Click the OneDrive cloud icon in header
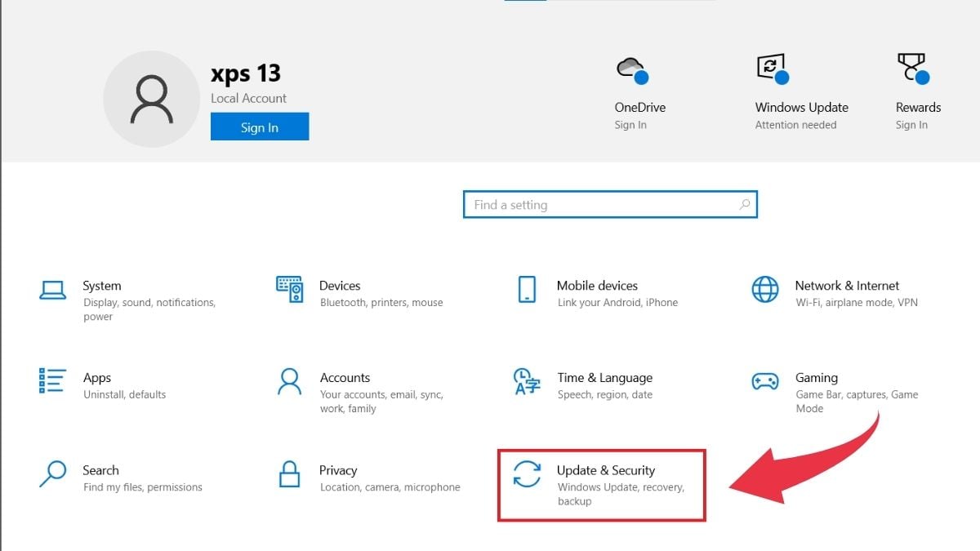This screenshot has width=980, height=551. click(x=632, y=70)
